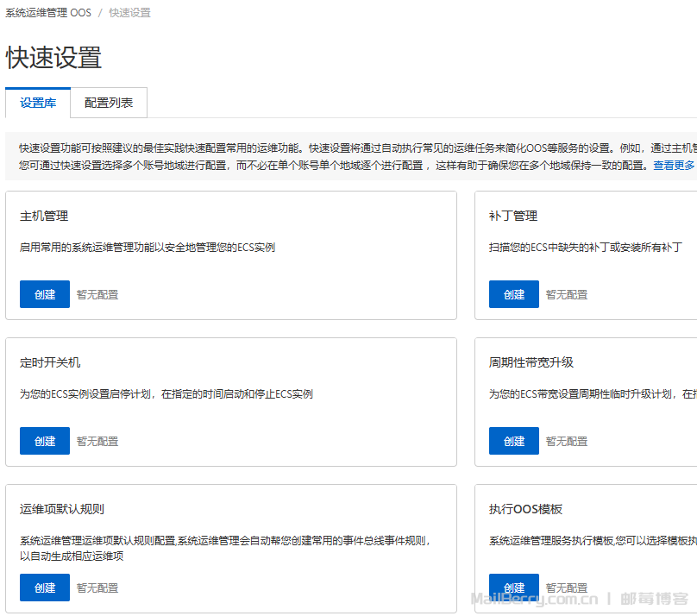
Task: Click 暂无配置 in the 主机管理 card
Action: (97, 294)
